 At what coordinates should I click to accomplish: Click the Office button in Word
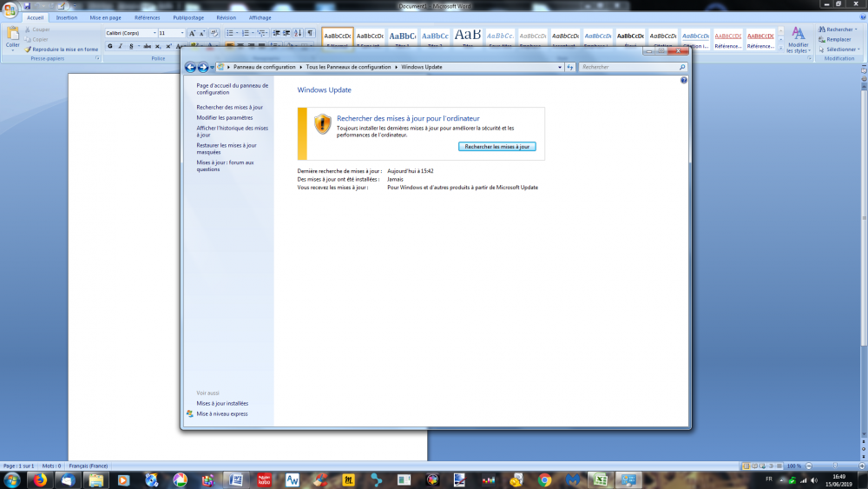click(10, 10)
